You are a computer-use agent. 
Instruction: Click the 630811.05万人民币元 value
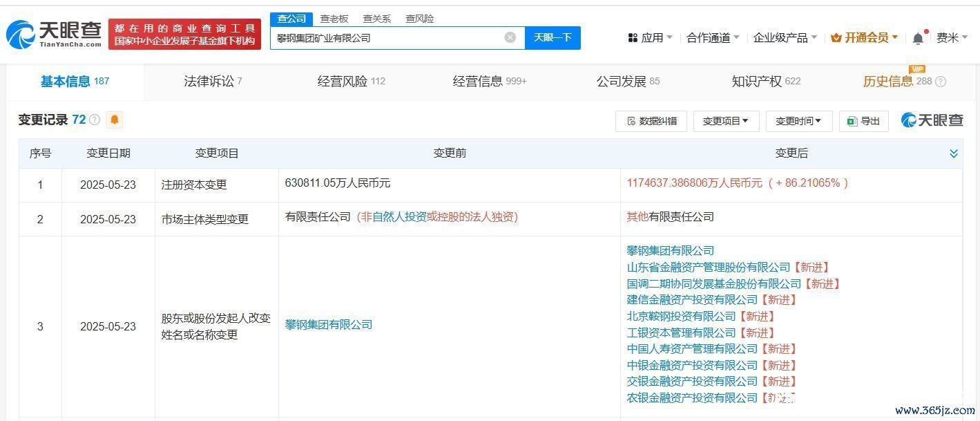point(338,183)
